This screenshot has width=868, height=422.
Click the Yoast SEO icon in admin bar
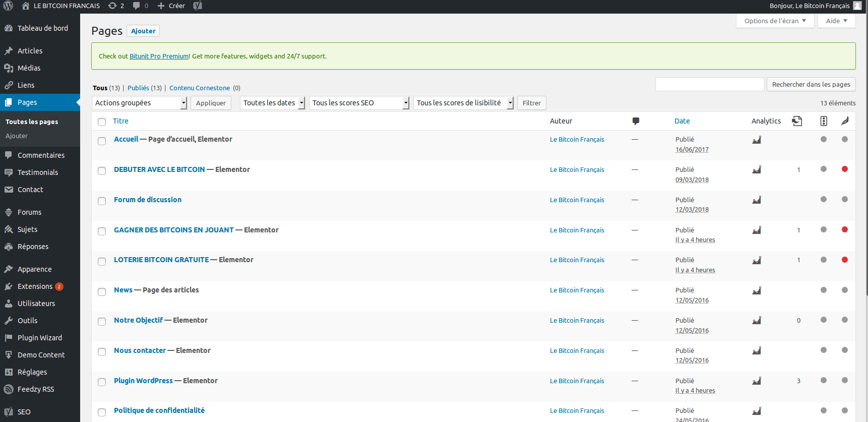click(x=198, y=6)
